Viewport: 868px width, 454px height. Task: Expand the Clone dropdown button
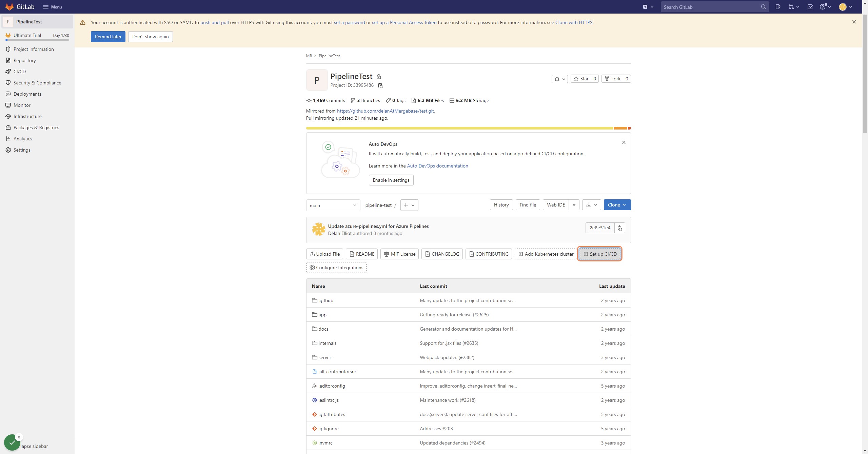click(617, 205)
